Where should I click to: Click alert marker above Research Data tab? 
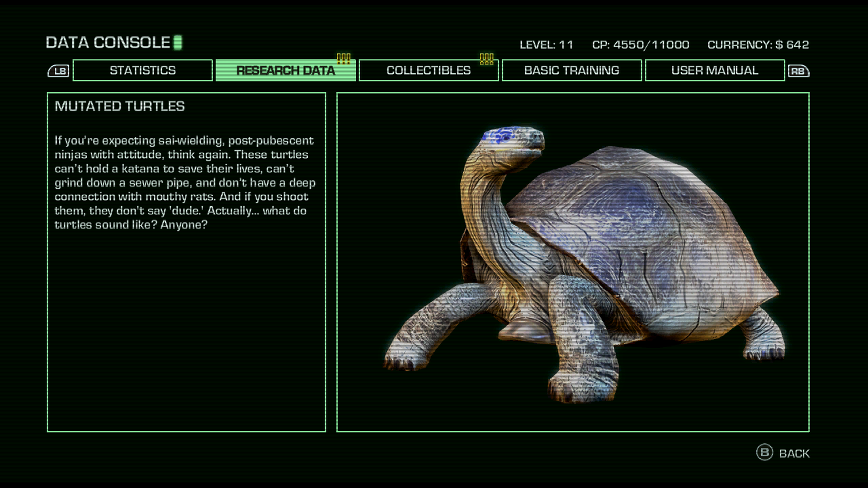coord(344,59)
